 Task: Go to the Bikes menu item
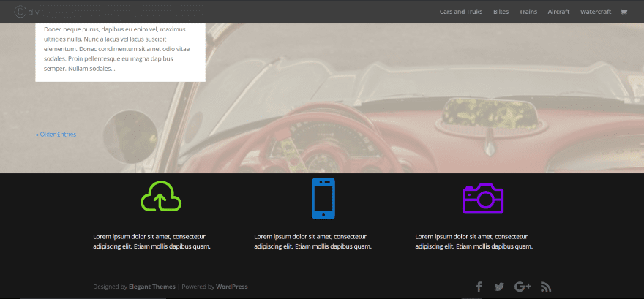pos(501,12)
